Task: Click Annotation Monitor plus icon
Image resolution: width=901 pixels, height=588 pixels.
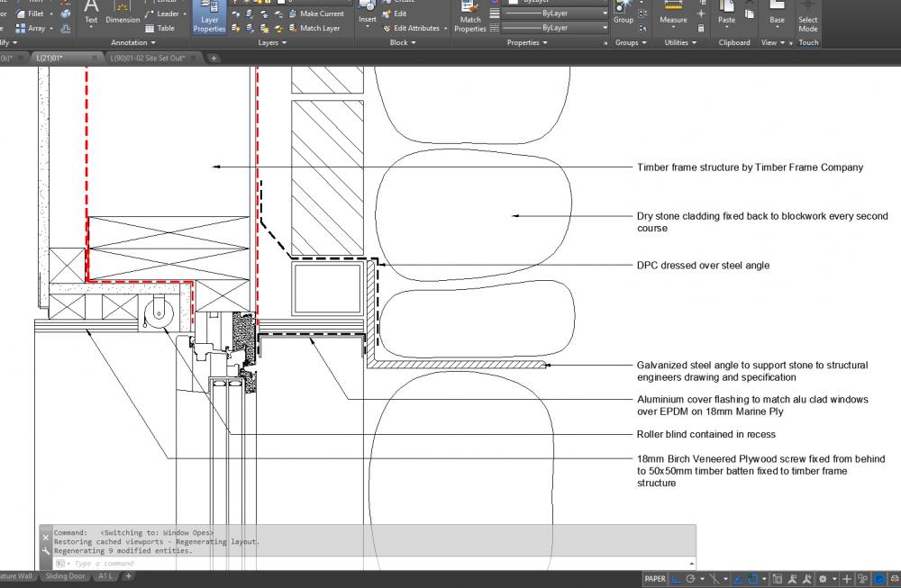Action: point(846,579)
